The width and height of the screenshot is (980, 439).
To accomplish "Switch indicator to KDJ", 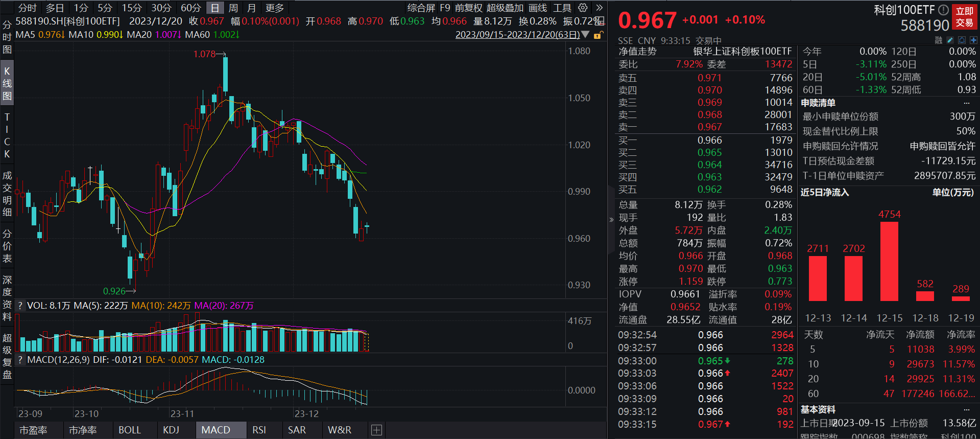I will point(171,430).
